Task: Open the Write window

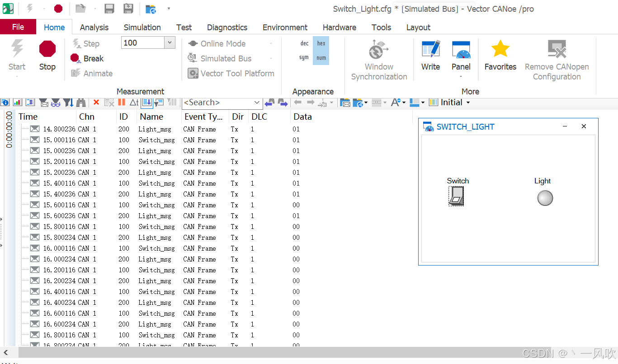Action: tap(430, 56)
